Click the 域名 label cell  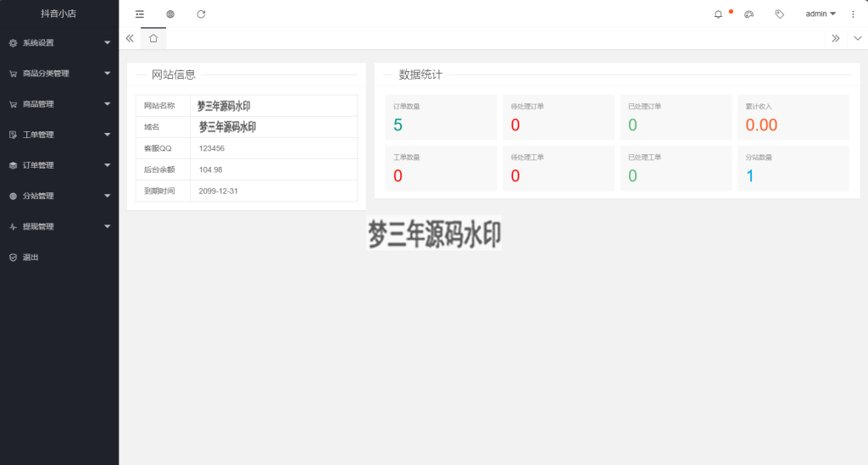[163, 127]
